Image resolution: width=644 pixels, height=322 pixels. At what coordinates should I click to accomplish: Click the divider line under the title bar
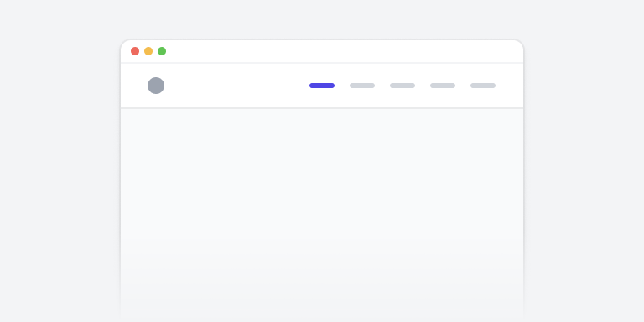point(322,63)
